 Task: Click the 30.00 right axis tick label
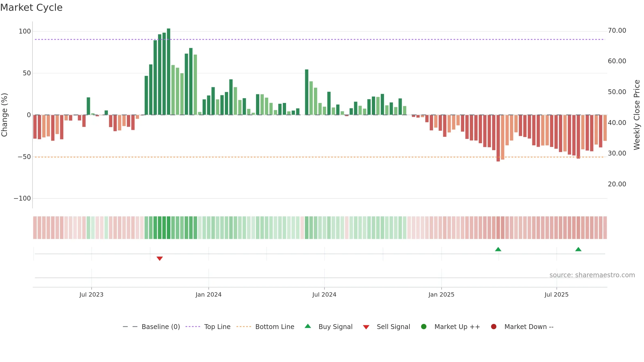tap(617, 153)
